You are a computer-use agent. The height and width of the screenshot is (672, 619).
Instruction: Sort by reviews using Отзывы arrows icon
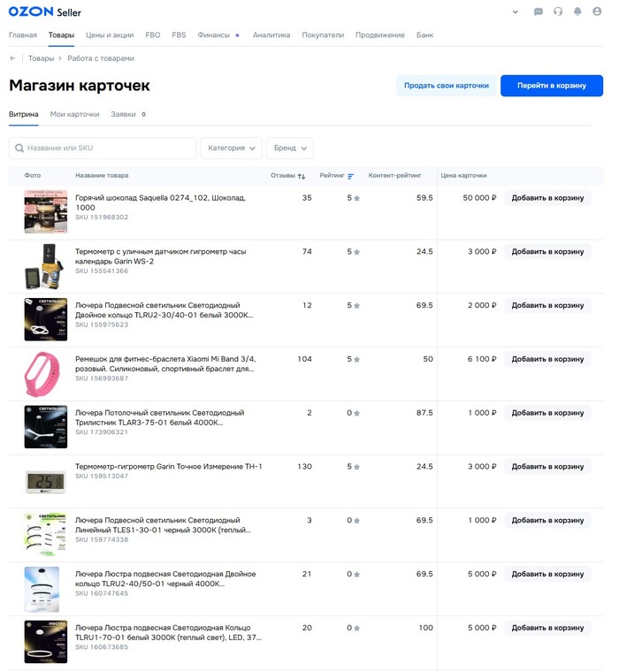click(302, 176)
